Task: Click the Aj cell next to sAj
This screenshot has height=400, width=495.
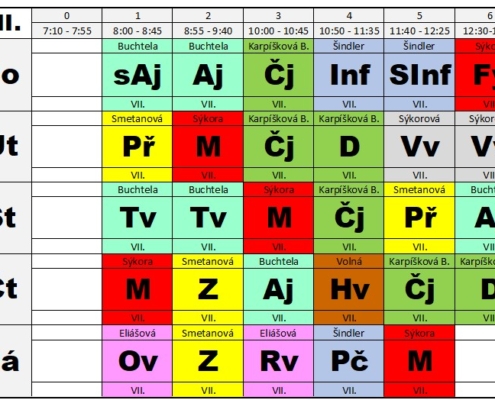Action: click(208, 75)
